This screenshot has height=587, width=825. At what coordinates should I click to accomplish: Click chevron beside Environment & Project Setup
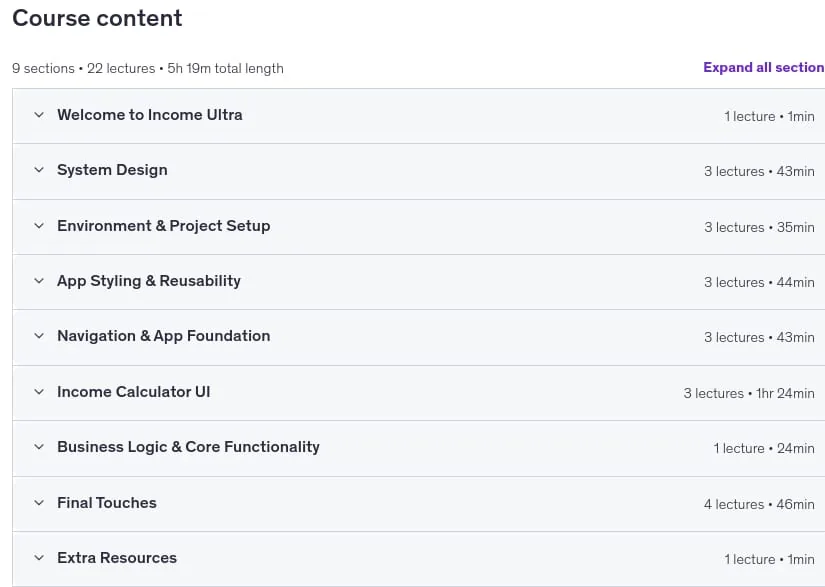pos(39,226)
